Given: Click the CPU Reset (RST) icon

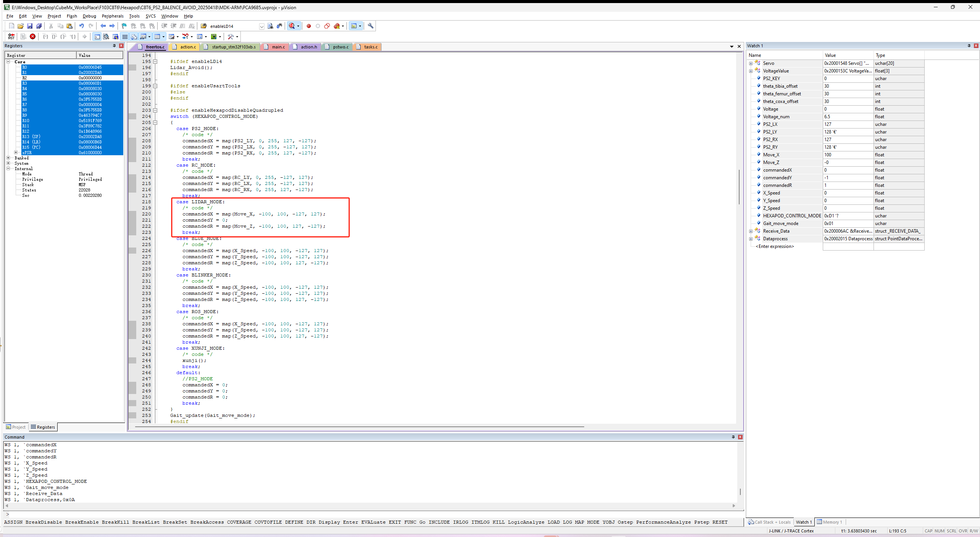Looking at the screenshot, I should tap(11, 37).
